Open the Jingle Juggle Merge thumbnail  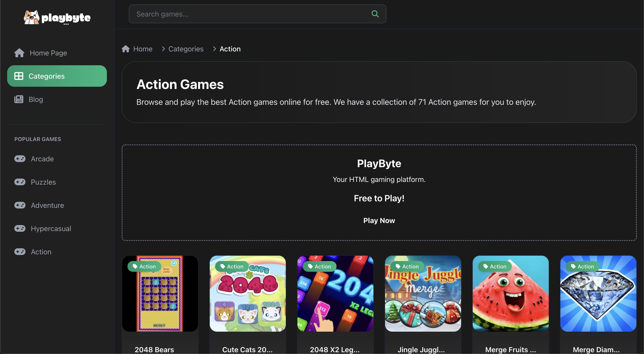coord(423,293)
